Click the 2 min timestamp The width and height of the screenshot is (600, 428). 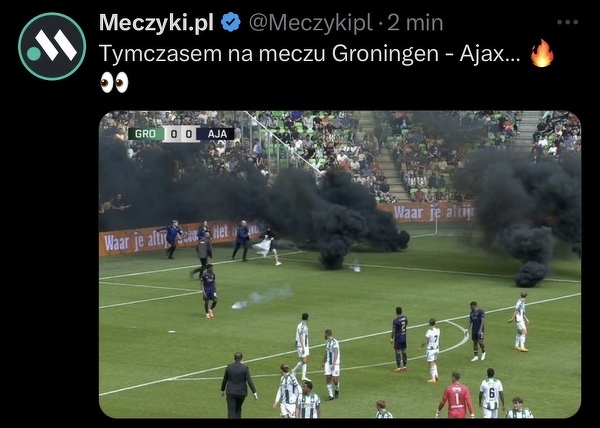pos(415,23)
